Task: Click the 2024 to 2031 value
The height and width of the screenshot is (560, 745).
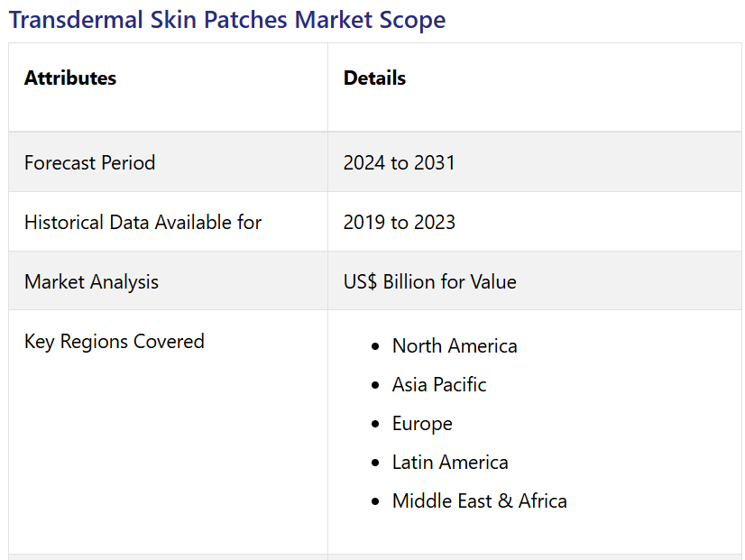Action: [x=399, y=163]
